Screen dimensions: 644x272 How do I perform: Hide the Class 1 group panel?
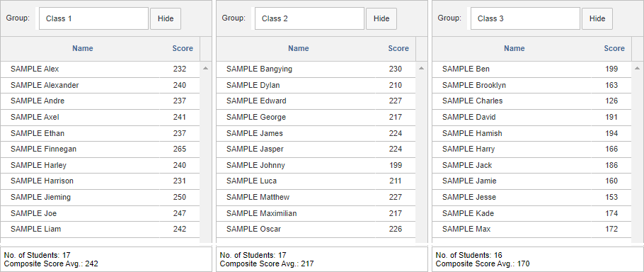[166, 18]
